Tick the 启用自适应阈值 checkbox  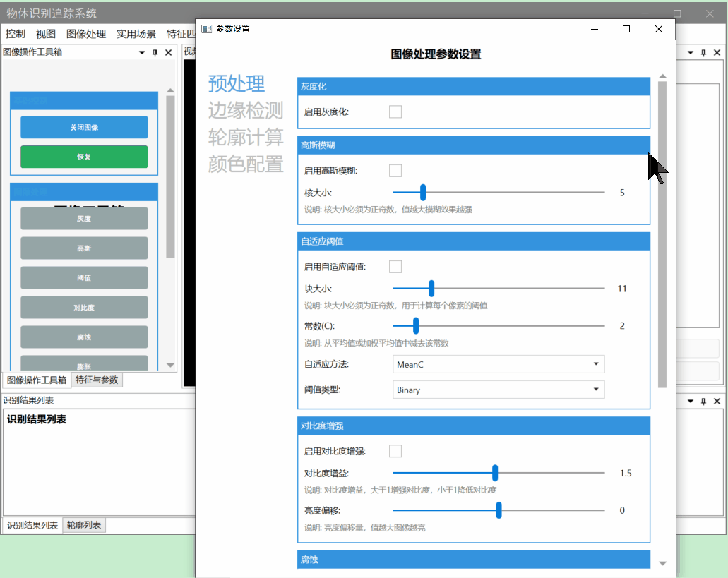click(x=395, y=267)
